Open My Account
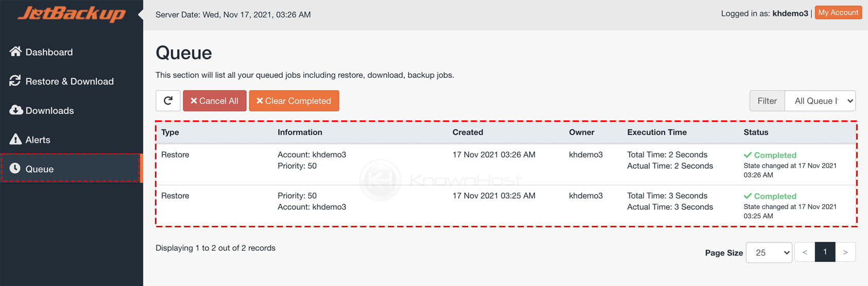 click(x=838, y=13)
